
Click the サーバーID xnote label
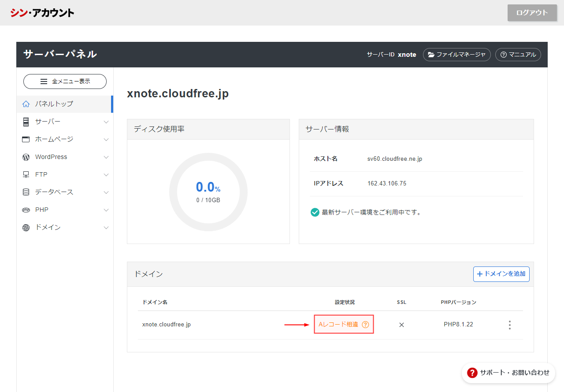coord(392,55)
